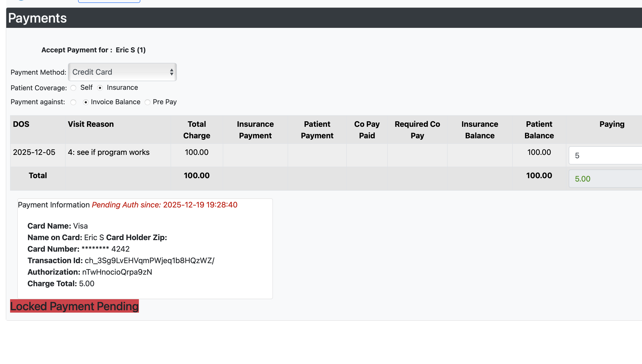The width and height of the screenshot is (642, 364).
Task: Click the green 5.00 total paying field
Action: (x=605, y=179)
